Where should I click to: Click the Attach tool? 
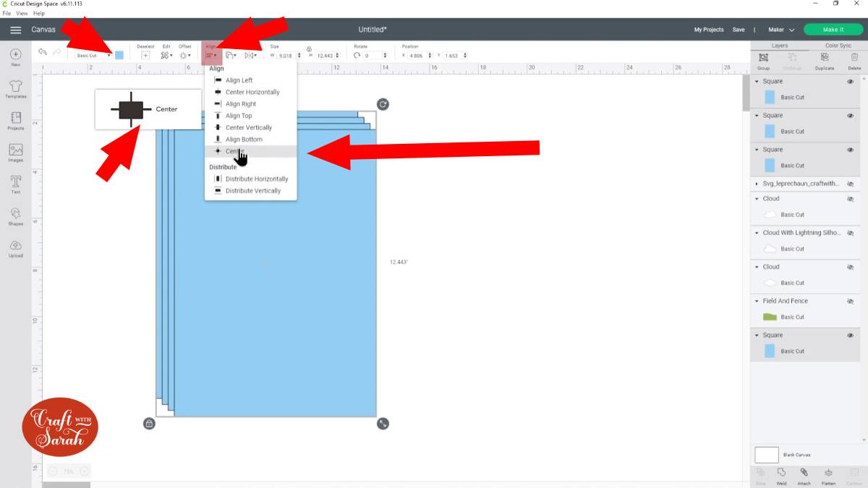pyautogui.click(x=804, y=476)
